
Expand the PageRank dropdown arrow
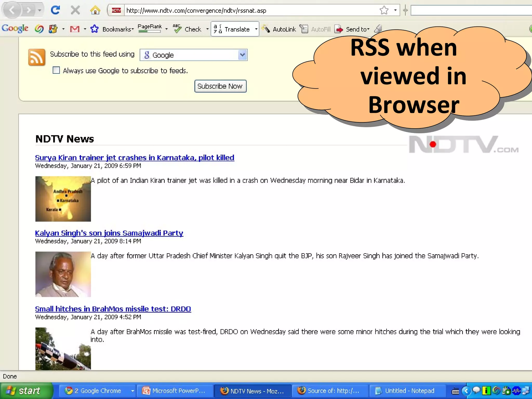[167, 29]
